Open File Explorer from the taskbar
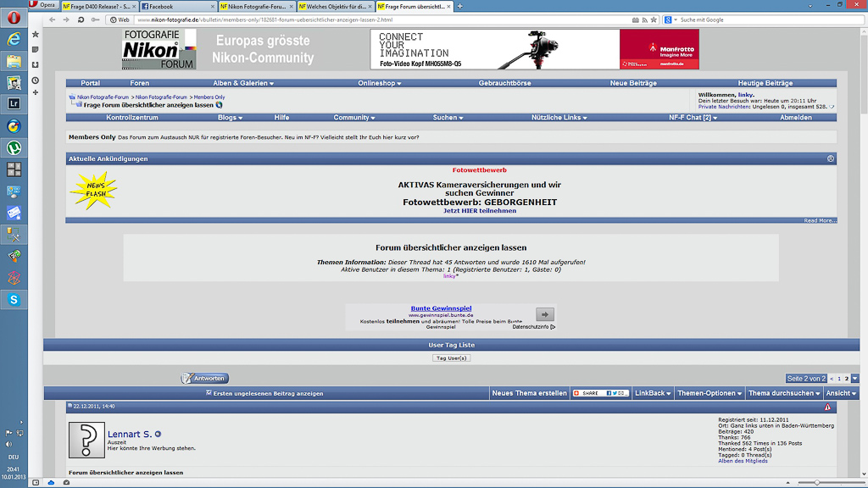The height and width of the screenshot is (488, 868). (x=14, y=61)
